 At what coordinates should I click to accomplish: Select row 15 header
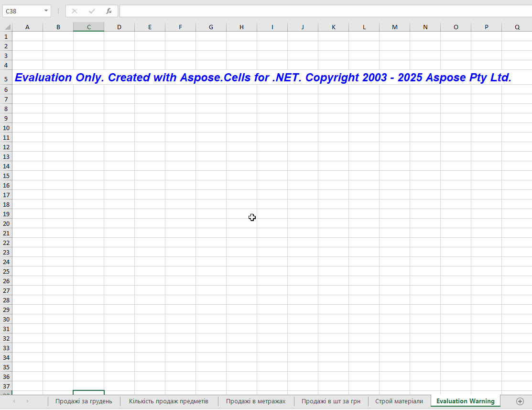pos(6,176)
